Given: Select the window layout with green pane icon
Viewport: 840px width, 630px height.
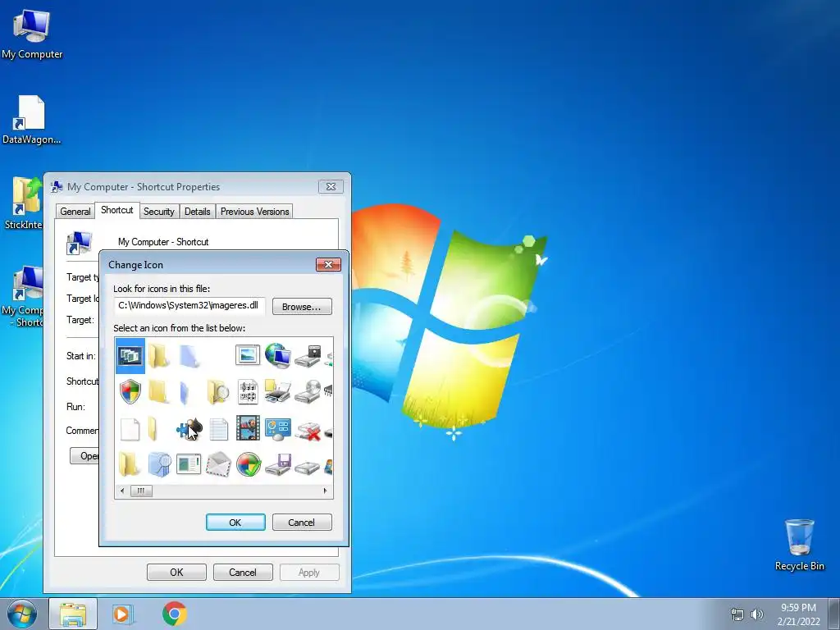Looking at the screenshot, I should point(189,464).
